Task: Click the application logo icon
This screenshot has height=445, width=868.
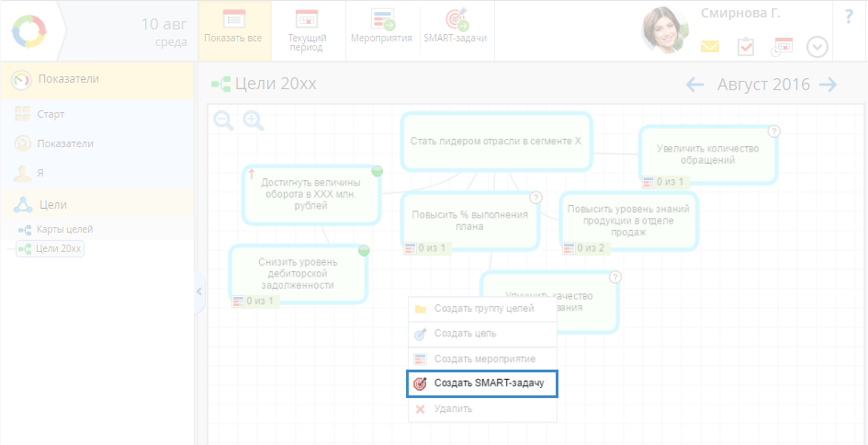Action: [x=28, y=31]
